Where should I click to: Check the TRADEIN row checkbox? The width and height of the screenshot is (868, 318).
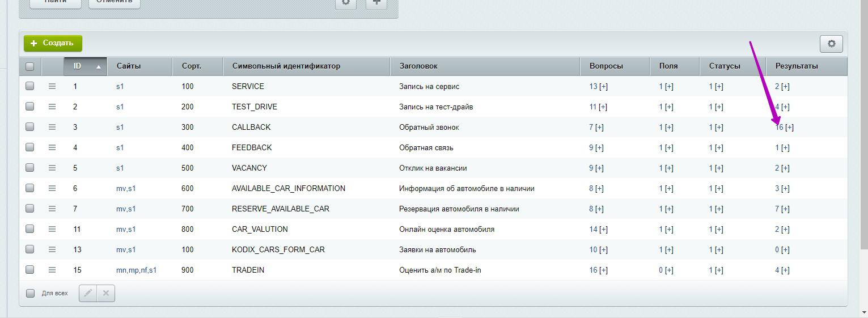click(x=30, y=270)
